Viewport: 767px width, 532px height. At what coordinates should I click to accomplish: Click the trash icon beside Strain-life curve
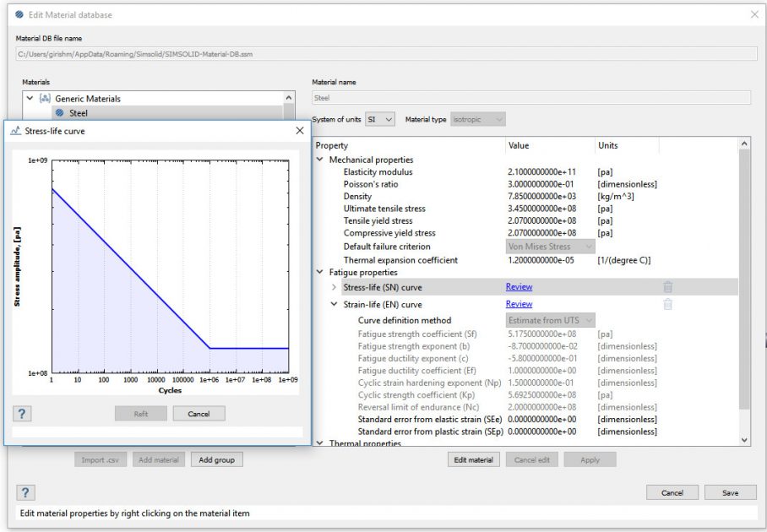click(x=667, y=304)
